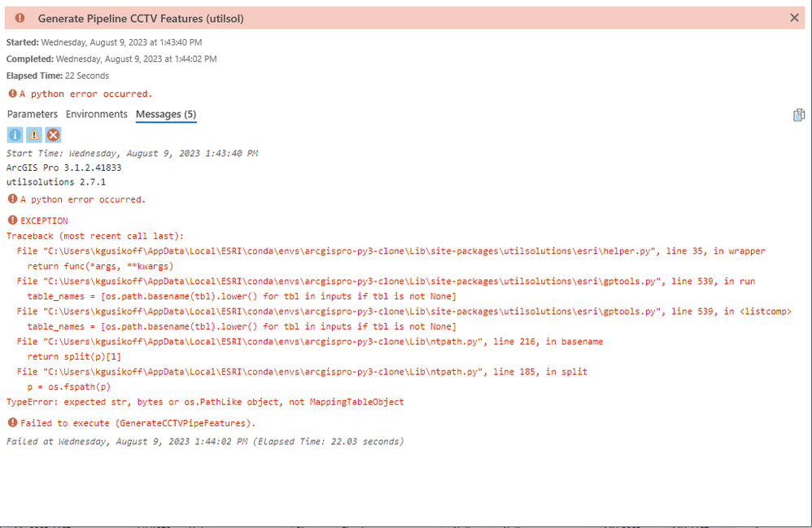
Task: Click the Traceback header line
Action: pyautogui.click(x=95, y=236)
